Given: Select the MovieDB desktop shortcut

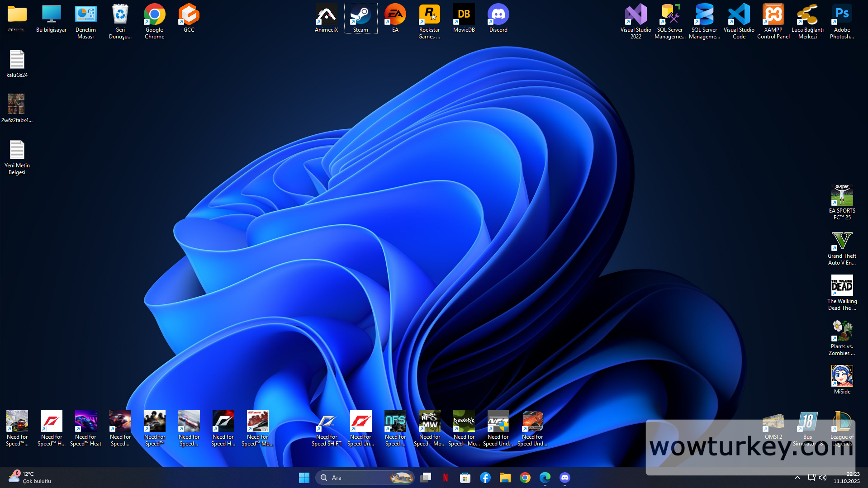Looking at the screenshot, I should 464,18.
